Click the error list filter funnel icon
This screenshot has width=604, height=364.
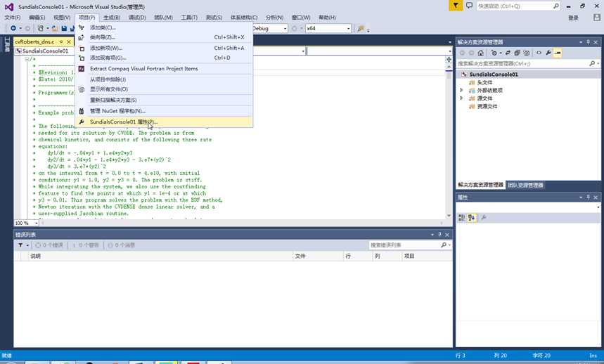20,245
